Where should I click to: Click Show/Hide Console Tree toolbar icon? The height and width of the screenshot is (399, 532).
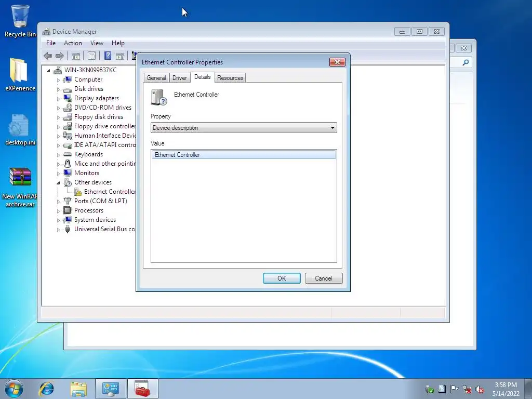(76, 56)
